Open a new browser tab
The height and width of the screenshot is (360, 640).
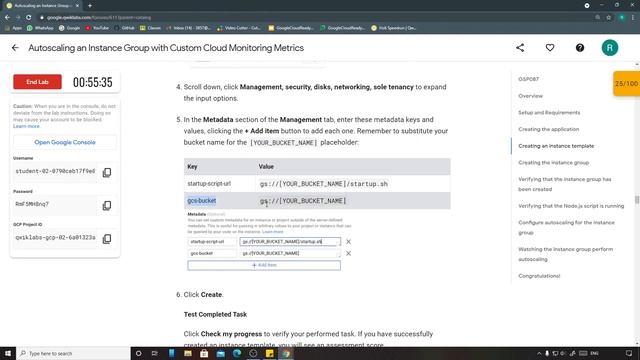pyautogui.click(x=90, y=6)
